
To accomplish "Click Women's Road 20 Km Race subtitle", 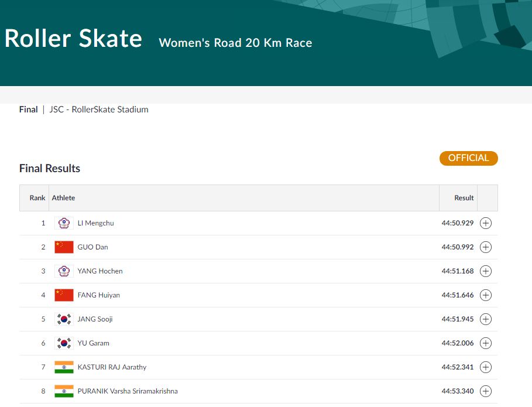I will (235, 43).
